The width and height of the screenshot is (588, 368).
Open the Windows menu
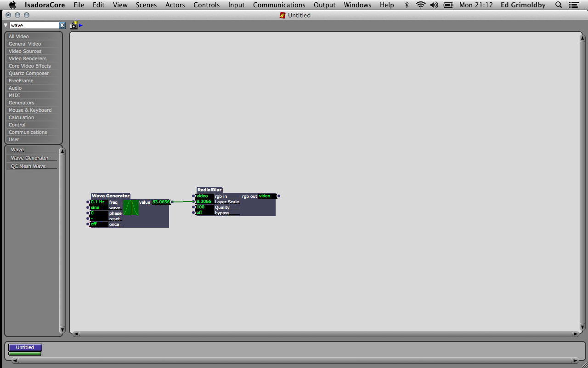pyautogui.click(x=357, y=5)
